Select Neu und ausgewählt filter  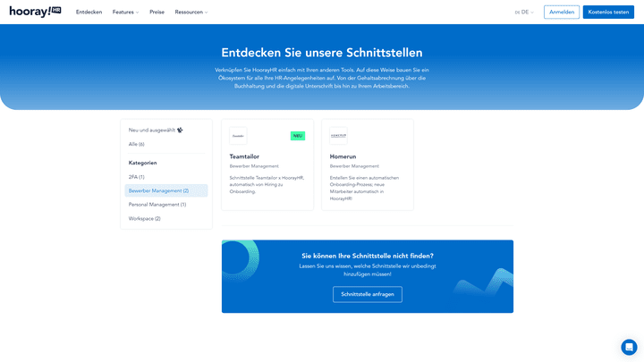[156, 130]
